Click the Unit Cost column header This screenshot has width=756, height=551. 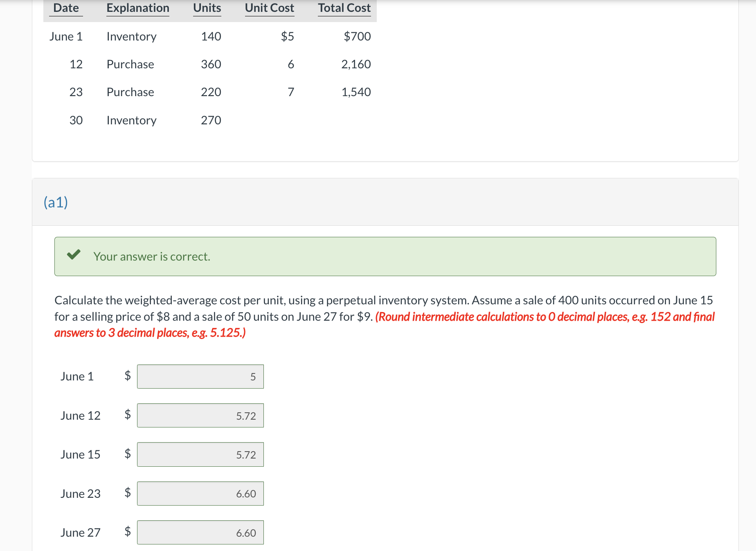click(x=269, y=8)
